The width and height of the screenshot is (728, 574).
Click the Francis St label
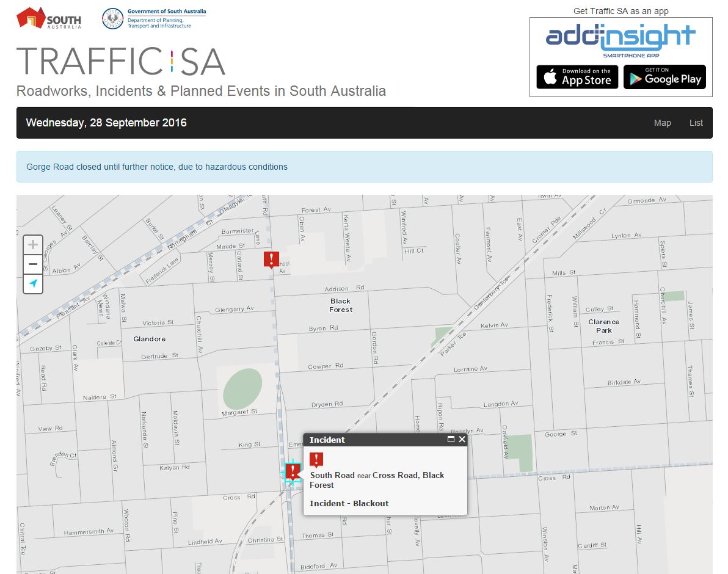608,342
